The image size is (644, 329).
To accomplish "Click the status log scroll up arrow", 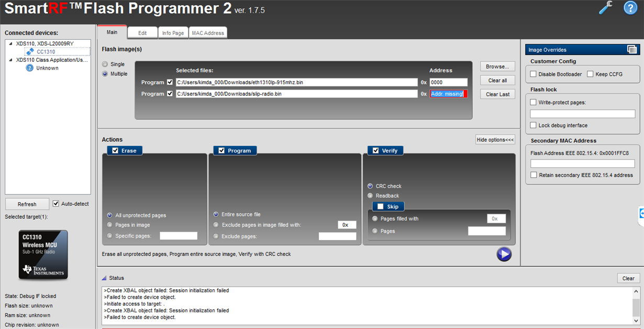I will 636,292.
